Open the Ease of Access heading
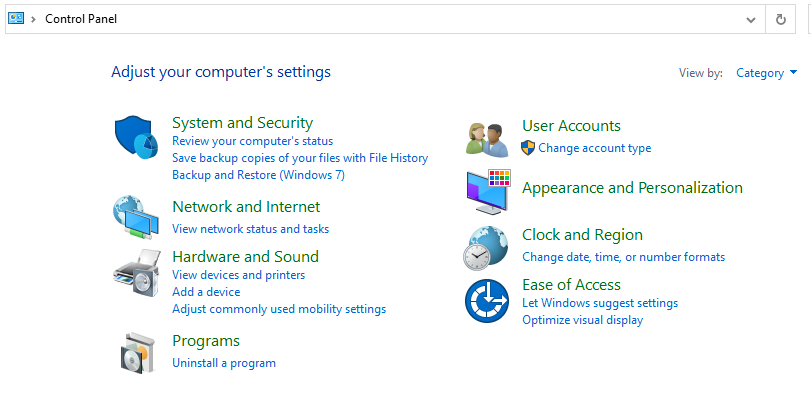Image resolution: width=811 pixels, height=411 pixels. [572, 285]
